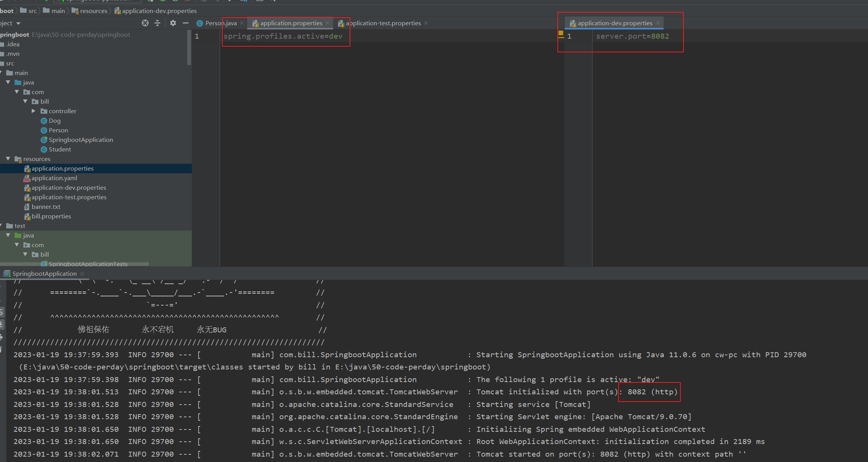Switch to application-test.properties tab
This screenshot has height=462, width=868.
click(x=383, y=23)
